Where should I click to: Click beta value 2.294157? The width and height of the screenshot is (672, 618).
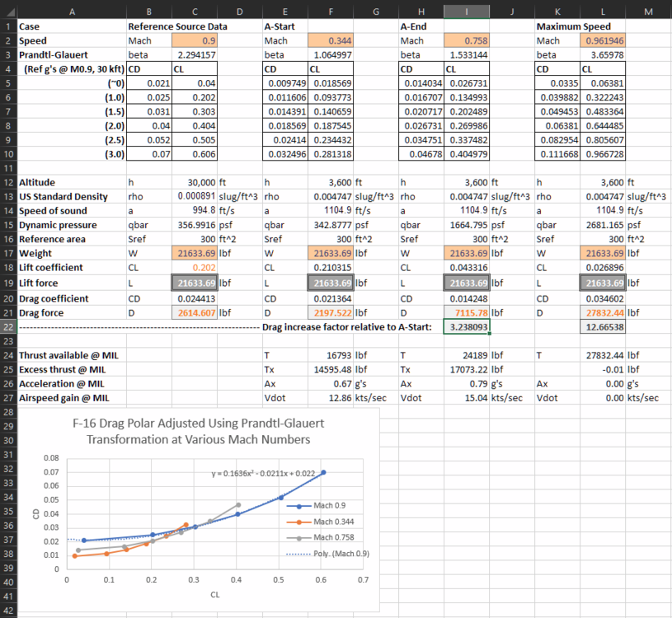pos(195,55)
